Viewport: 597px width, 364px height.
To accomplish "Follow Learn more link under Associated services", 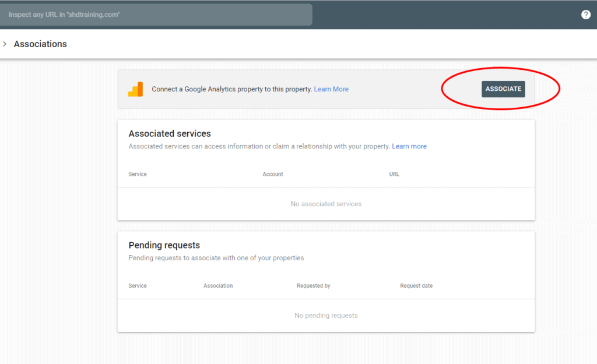I will click(x=409, y=146).
